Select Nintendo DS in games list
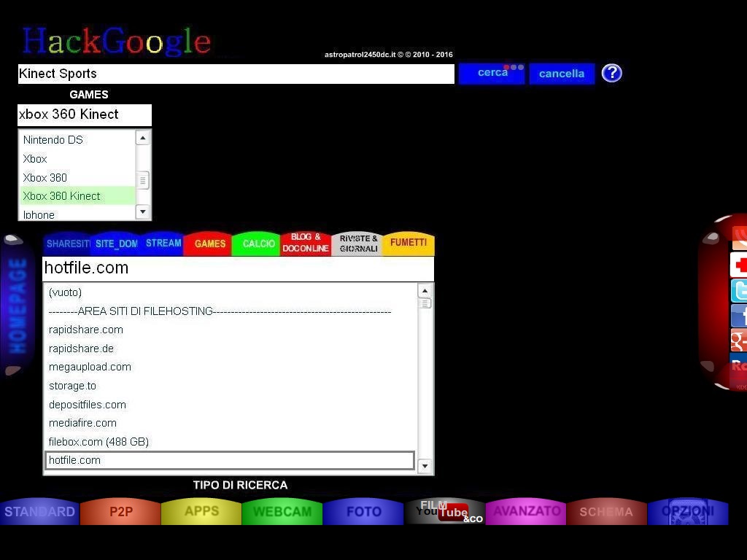 pyautogui.click(x=77, y=140)
